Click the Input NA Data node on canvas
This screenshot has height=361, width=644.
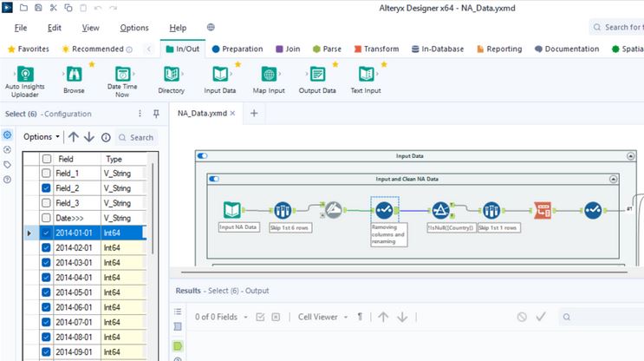tap(232, 210)
